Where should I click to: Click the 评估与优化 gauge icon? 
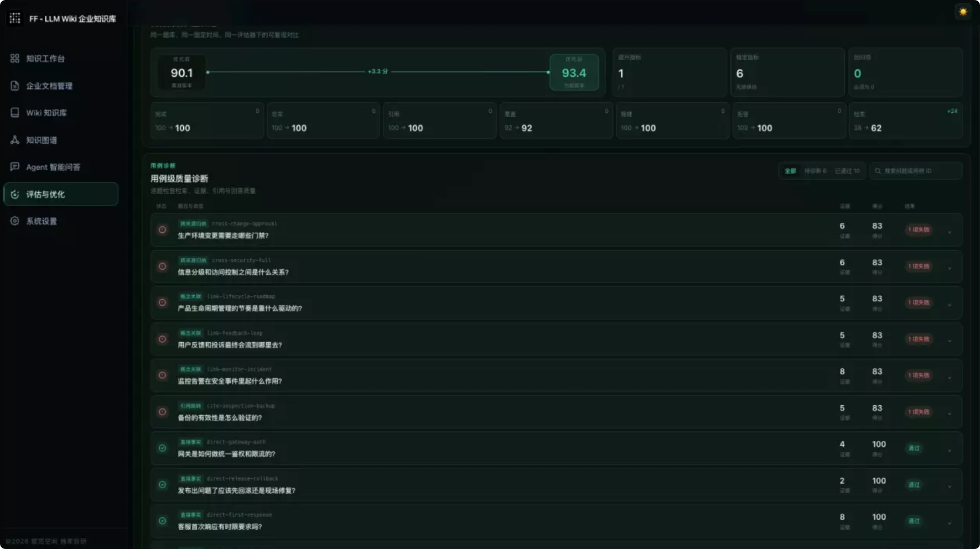point(15,194)
